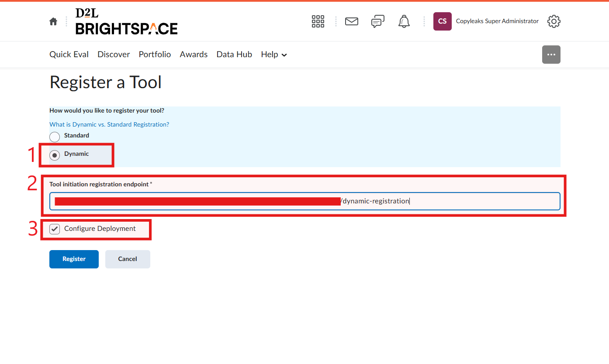Open the Awards nav item
The image size is (609, 364).
pyautogui.click(x=194, y=55)
